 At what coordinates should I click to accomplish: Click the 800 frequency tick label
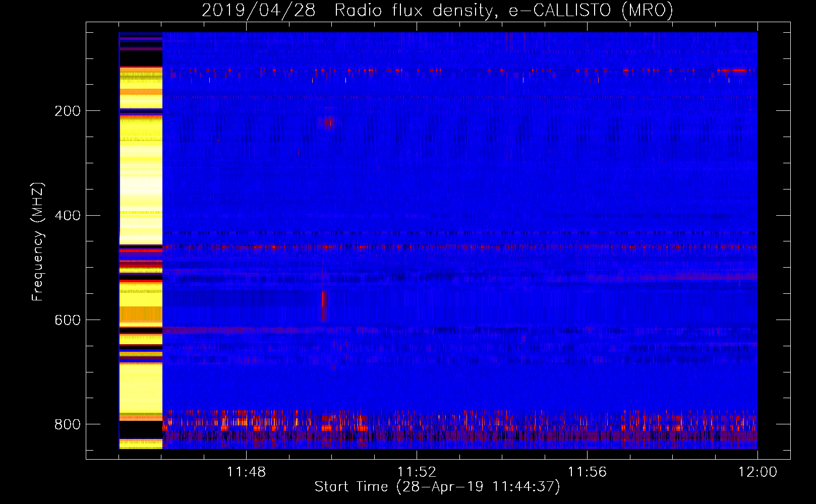click(68, 424)
